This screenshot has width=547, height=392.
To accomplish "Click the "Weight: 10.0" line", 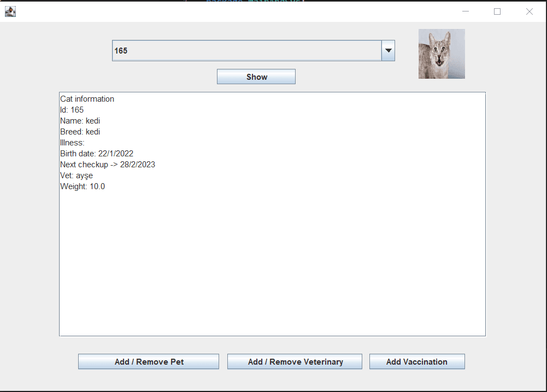I will [x=83, y=186].
